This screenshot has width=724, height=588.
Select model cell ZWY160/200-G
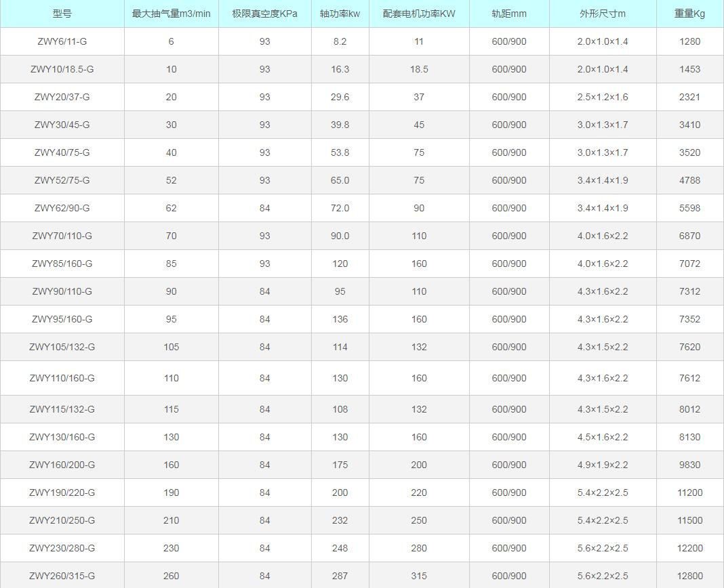point(62,465)
